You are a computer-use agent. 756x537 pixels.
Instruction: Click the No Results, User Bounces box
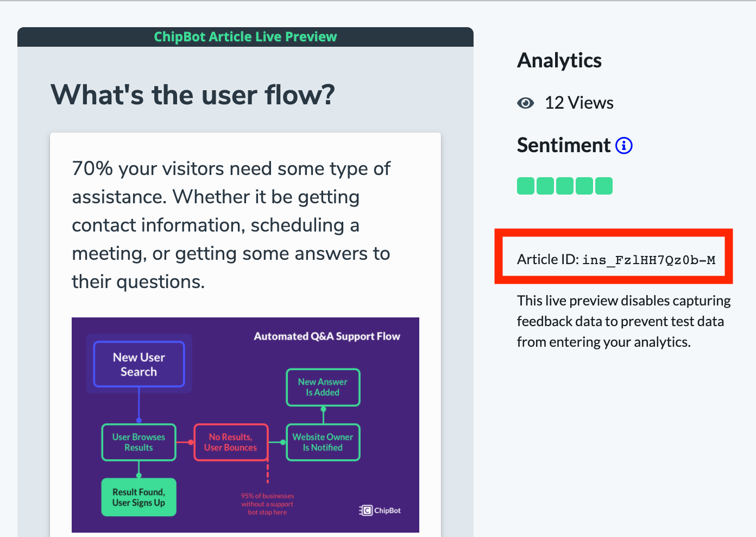231,442
